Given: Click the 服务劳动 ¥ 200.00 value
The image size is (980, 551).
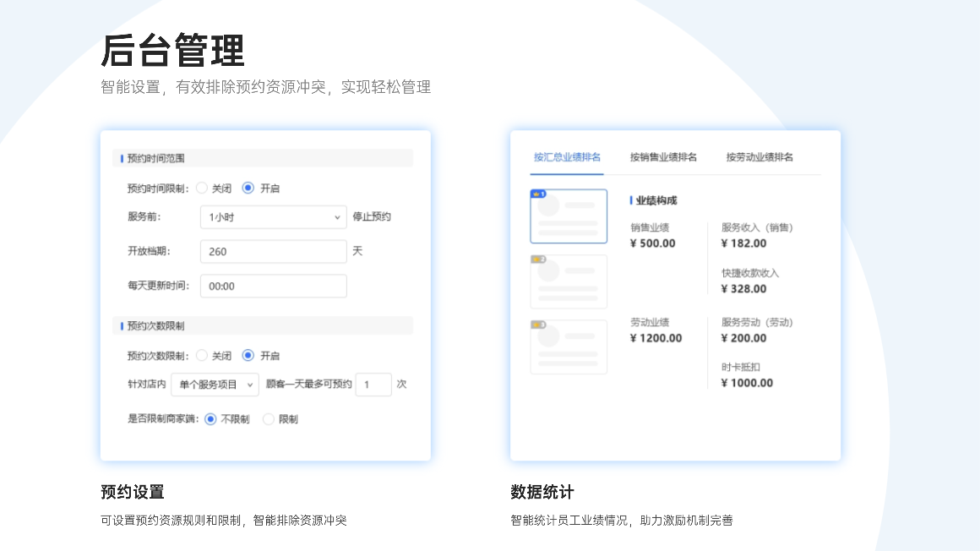Looking at the screenshot, I should [743, 338].
